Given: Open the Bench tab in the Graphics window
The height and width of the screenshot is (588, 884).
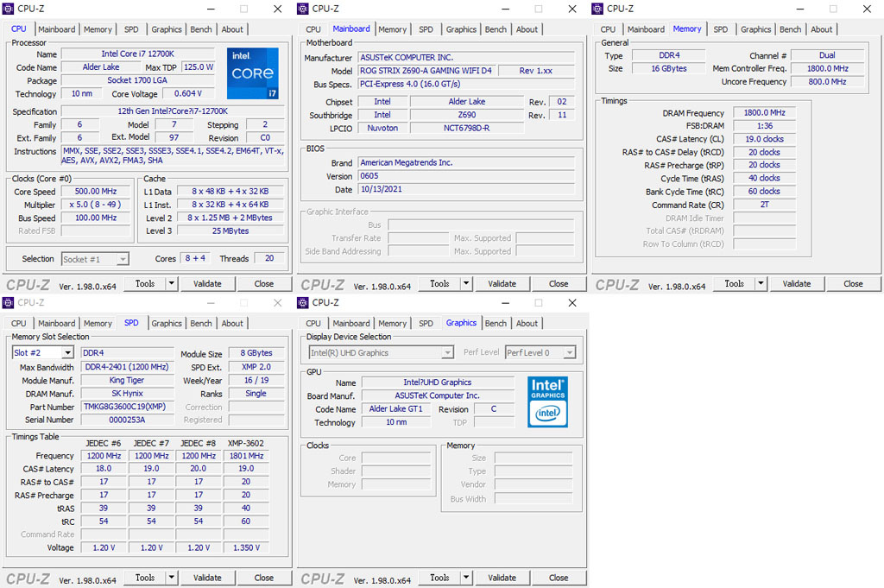Looking at the screenshot, I should pyautogui.click(x=496, y=324).
